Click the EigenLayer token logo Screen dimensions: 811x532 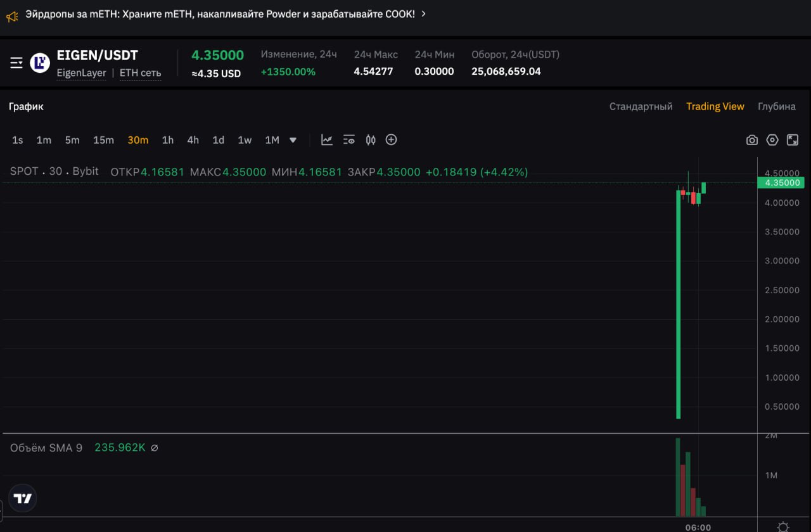pos(40,63)
